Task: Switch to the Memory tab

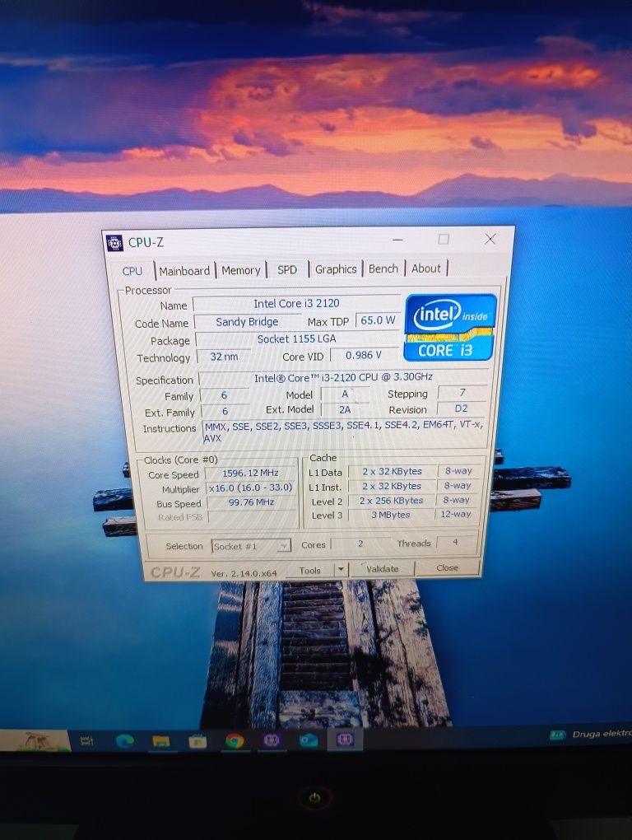Action: (x=240, y=270)
